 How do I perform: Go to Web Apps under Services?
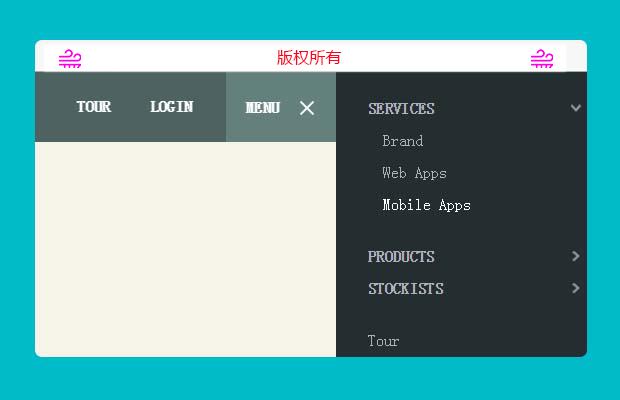(x=414, y=173)
